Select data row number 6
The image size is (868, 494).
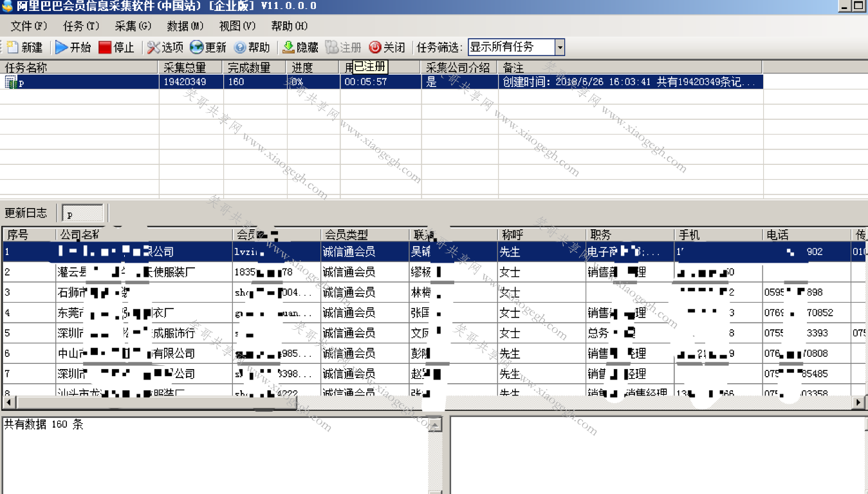click(434, 354)
